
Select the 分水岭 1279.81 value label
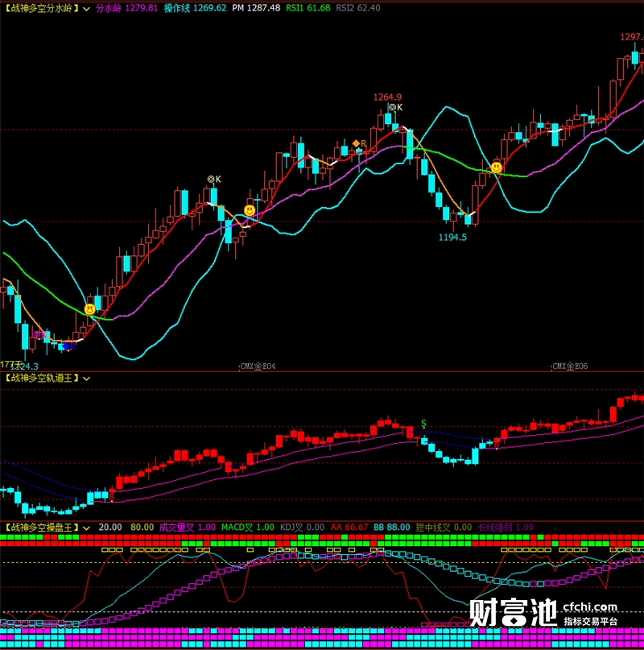tap(127, 8)
